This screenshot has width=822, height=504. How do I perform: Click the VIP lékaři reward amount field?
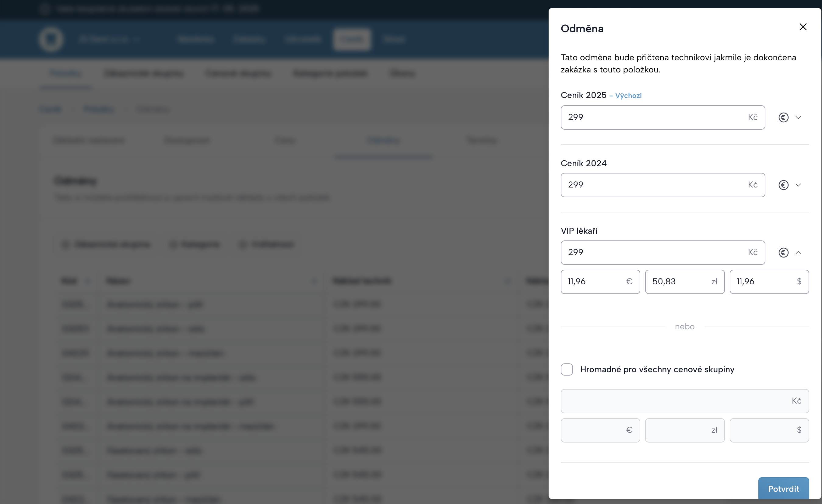pyautogui.click(x=662, y=253)
